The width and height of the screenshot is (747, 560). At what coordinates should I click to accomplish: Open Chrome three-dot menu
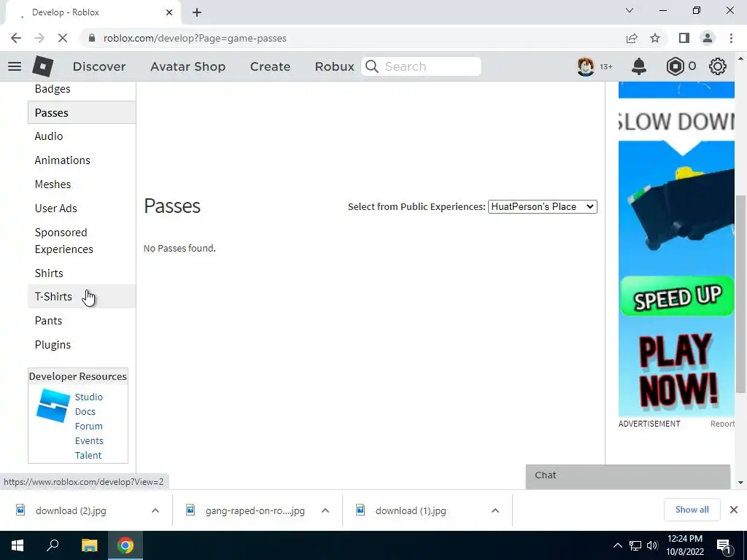pos(731,38)
